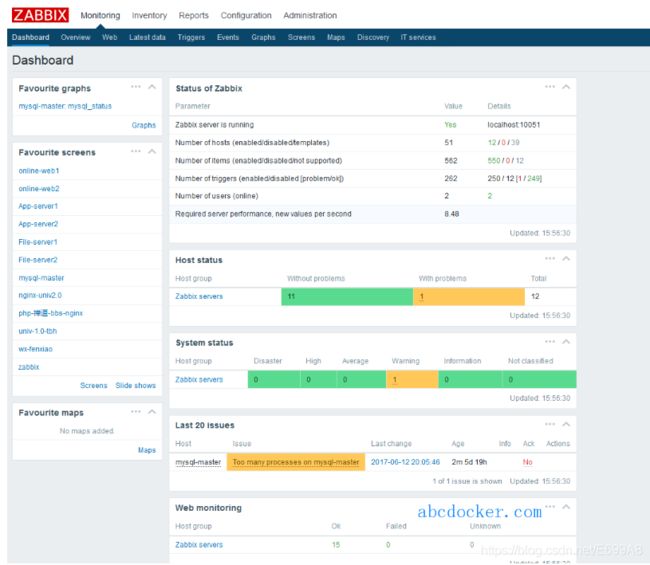Open Zabbix servers link in Web monitoring
The image size is (650, 565).
point(199,545)
